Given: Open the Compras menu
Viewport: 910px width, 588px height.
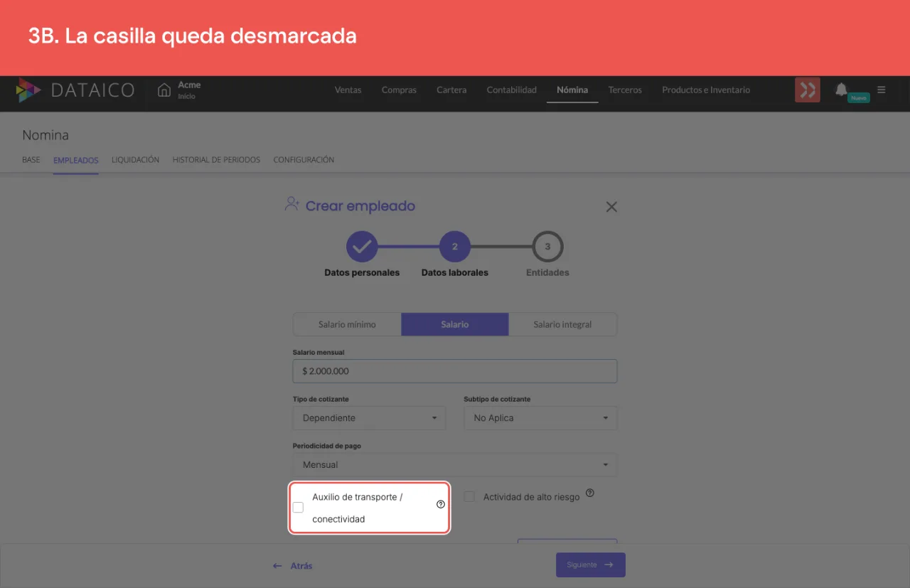Looking at the screenshot, I should point(399,90).
